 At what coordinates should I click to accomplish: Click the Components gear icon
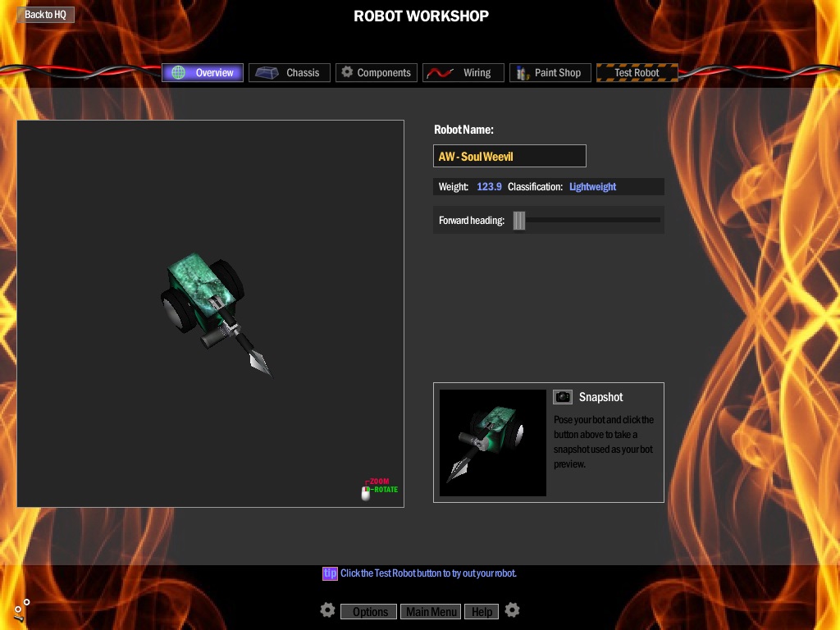pos(347,71)
